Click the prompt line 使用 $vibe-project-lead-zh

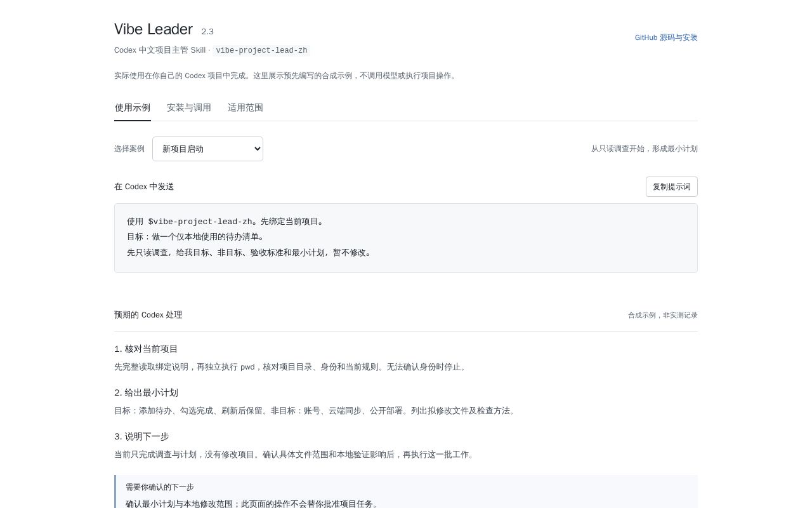click(x=225, y=222)
